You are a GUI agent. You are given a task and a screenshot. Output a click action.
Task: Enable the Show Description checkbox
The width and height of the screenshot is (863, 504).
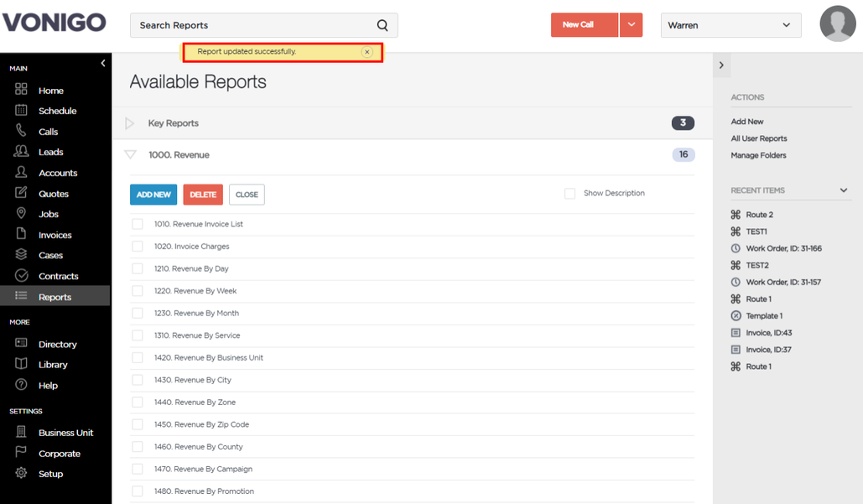(x=569, y=193)
